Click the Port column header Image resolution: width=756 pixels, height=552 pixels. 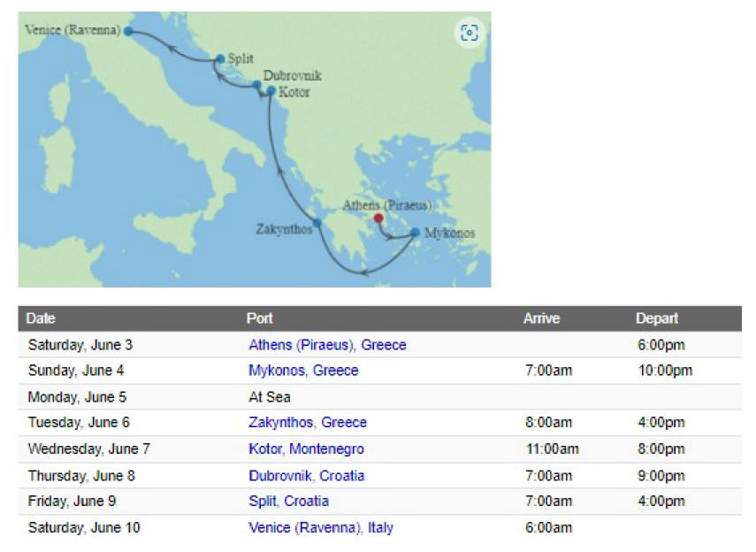(x=259, y=318)
